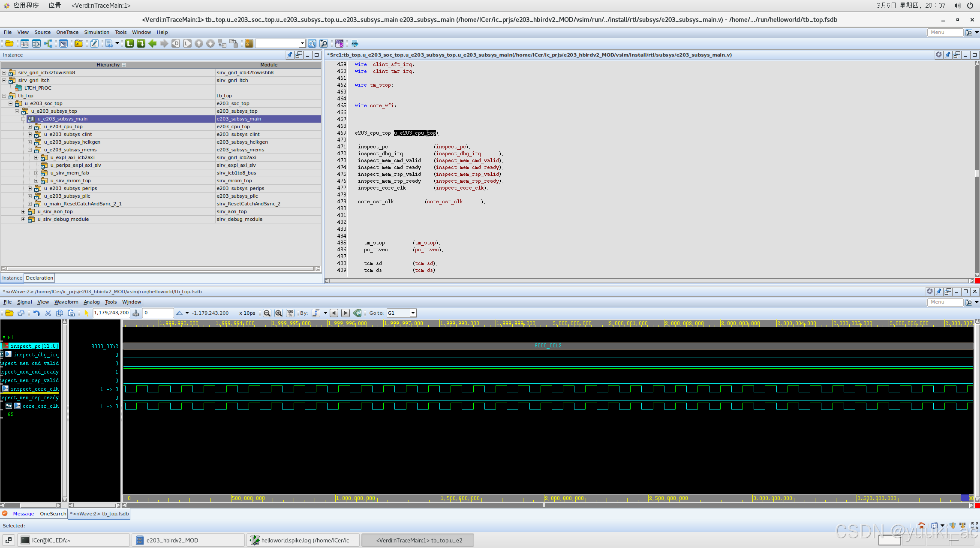Click the Message button at bottom

(x=23, y=514)
